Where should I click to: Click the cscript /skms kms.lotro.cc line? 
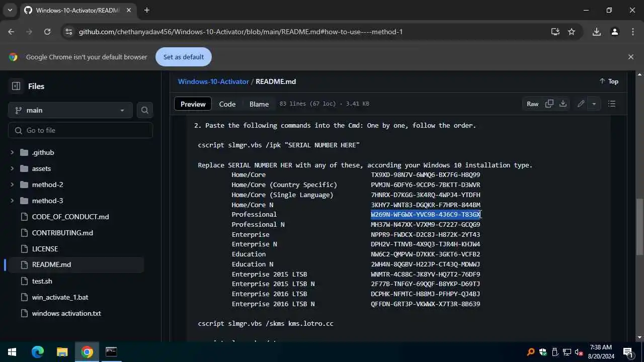coord(266,324)
